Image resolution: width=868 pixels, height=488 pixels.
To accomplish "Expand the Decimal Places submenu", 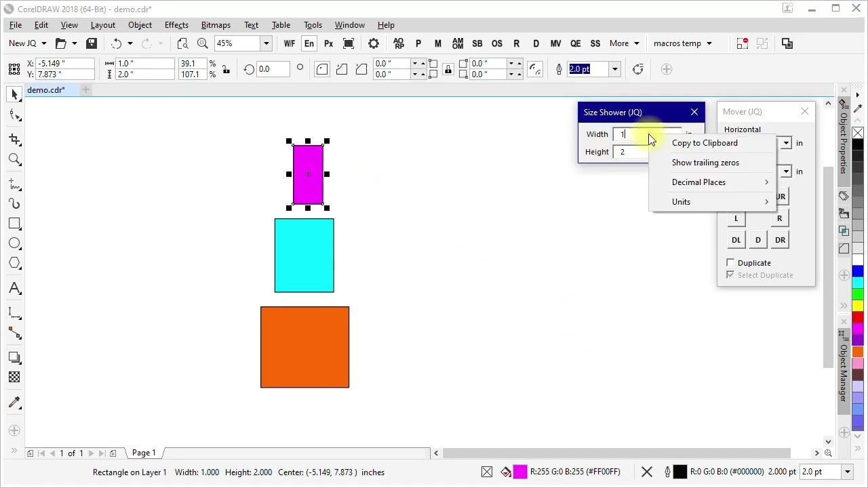I will pos(712,182).
